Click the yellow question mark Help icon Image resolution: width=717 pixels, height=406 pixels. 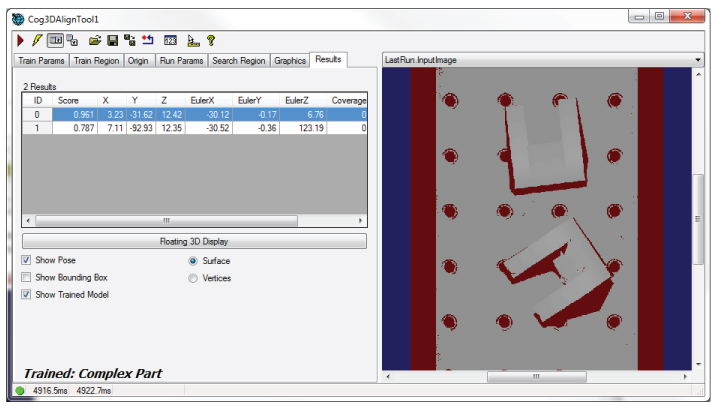(x=211, y=40)
